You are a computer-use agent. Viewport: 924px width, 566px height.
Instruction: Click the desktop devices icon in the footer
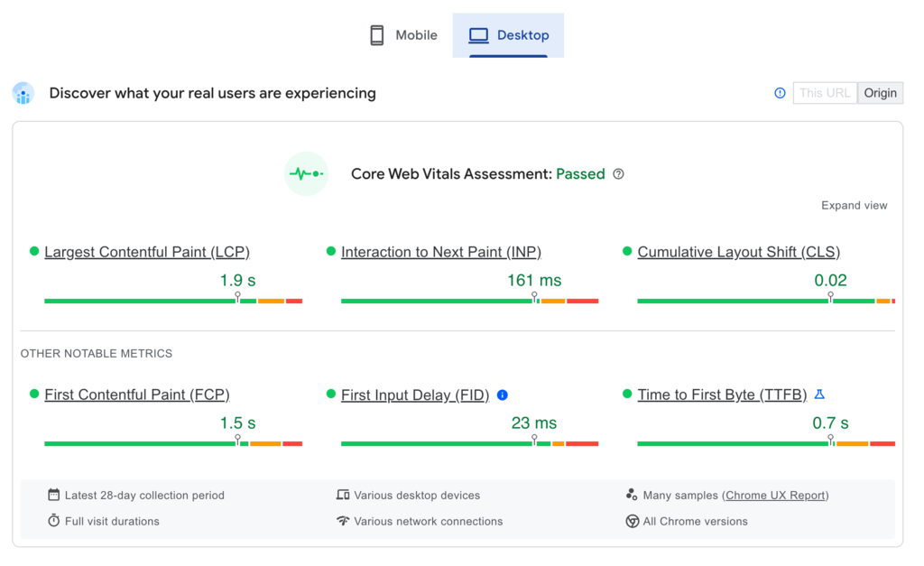pyautogui.click(x=344, y=495)
